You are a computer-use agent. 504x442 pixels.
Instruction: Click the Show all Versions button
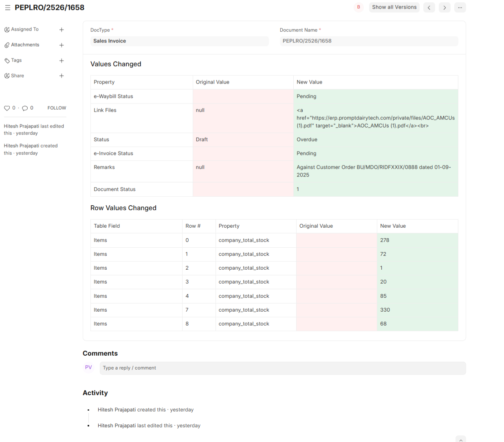tap(394, 7)
